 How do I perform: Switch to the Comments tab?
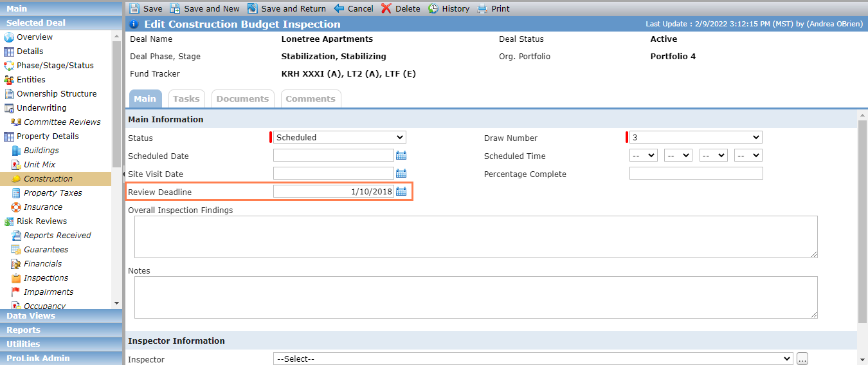pyautogui.click(x=311, y=98)
